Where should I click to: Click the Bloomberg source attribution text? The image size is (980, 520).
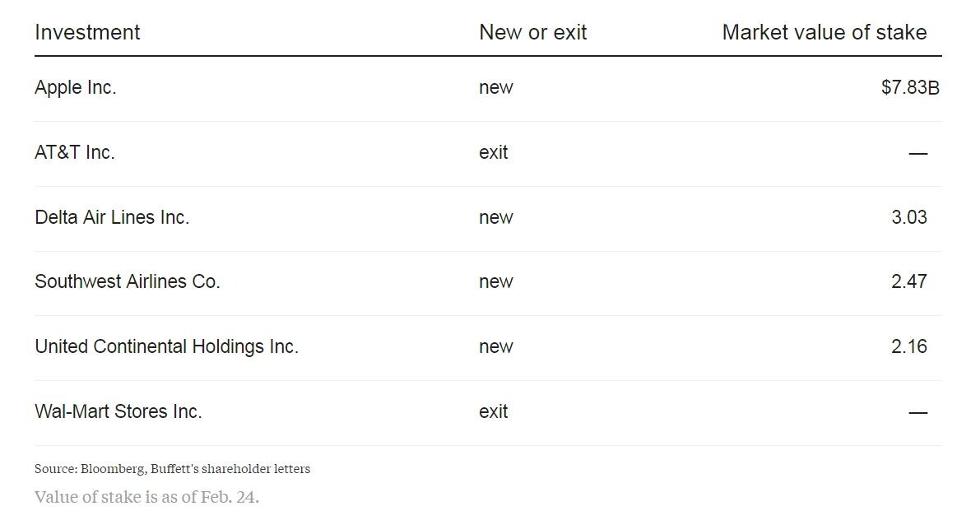click(x=172, y=469)
